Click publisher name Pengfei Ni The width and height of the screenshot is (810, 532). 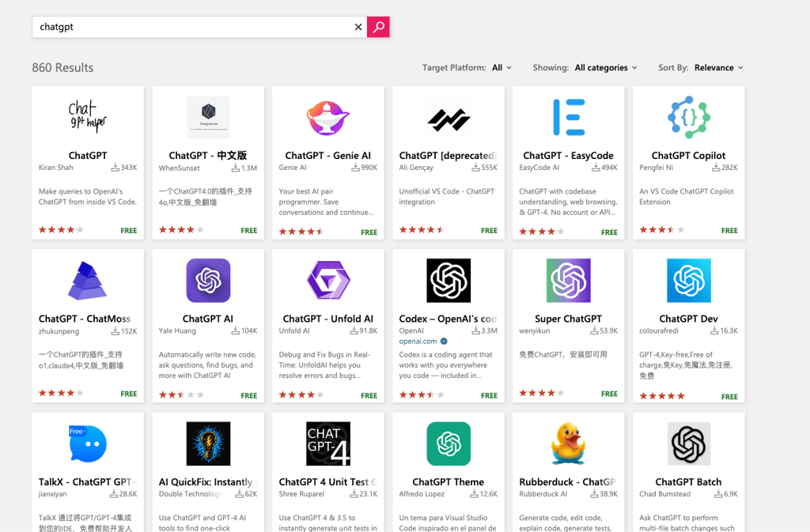(x=656, y=168)
